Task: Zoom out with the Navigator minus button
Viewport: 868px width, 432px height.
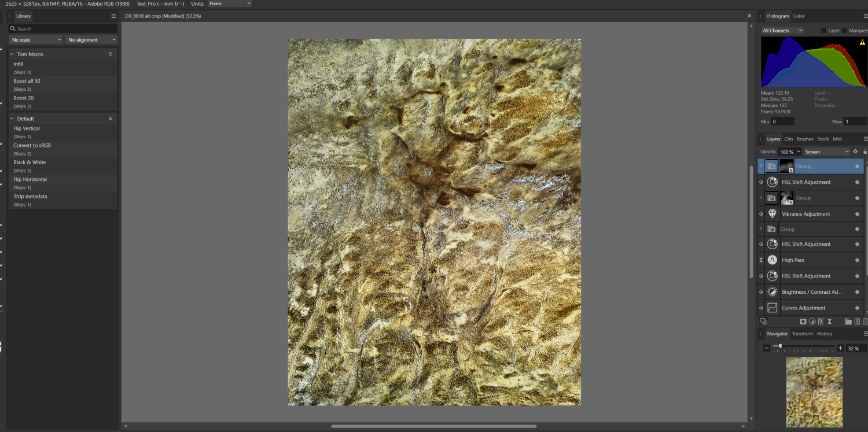Action: pos(767,348)
